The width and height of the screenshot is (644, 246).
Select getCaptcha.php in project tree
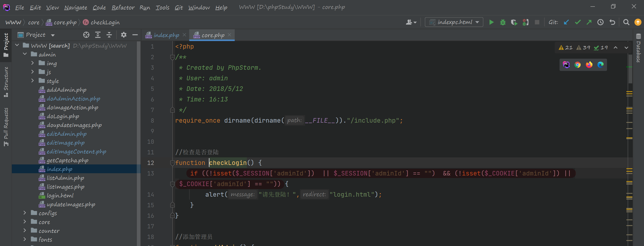tap(67, 160)
